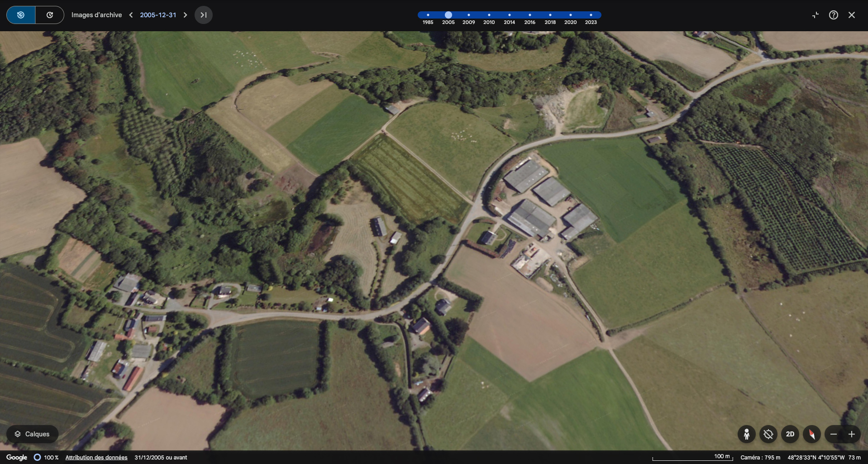Select the 1985 point on the timeline
This screenshot has width=868, height=464.
428,15
